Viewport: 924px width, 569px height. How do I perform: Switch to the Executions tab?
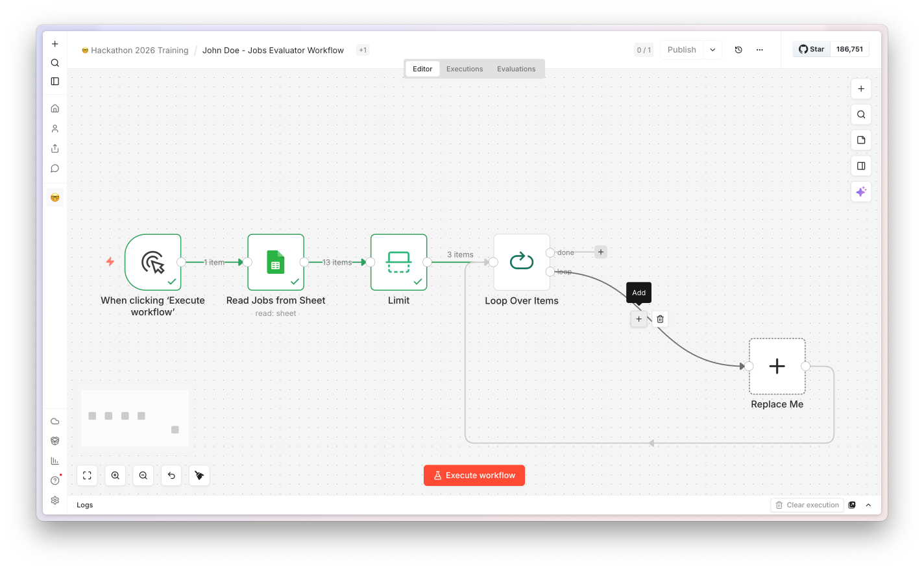[465, 69]
